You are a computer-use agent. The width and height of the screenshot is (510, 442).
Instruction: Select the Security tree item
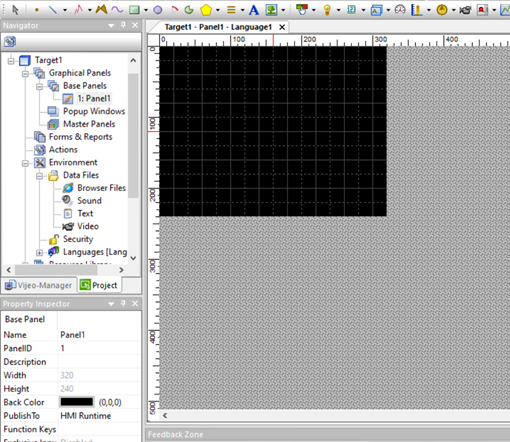pos(78,239)
